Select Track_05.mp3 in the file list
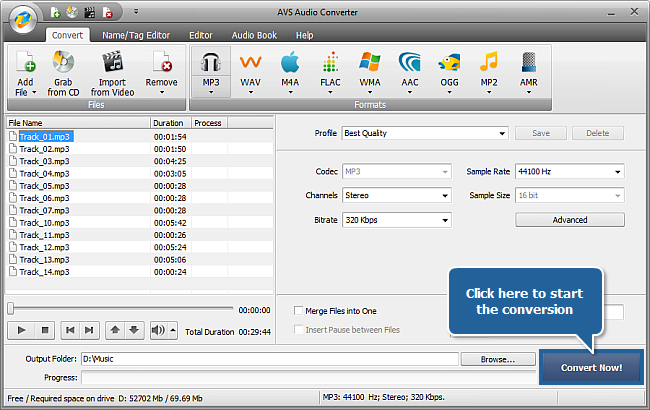The image size is (650, 410). click(x=44, y=186)
